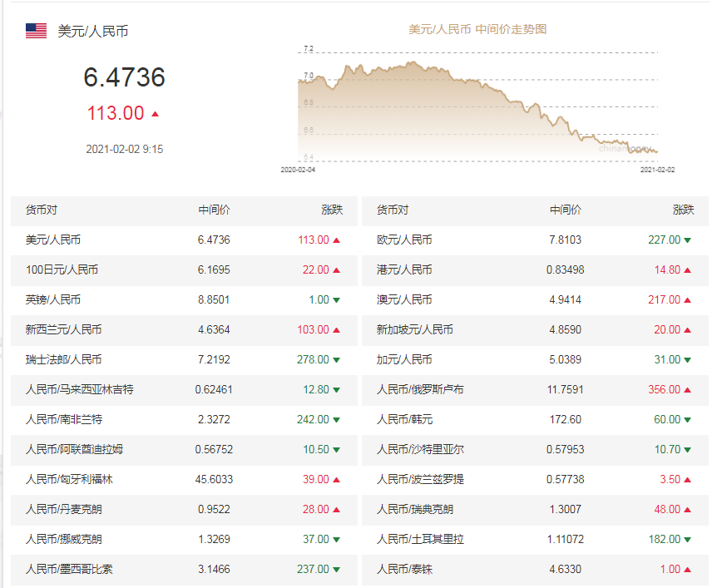Click red up arrow in 港元/人民币 row
717x588 pixels.
tap(688, 270)
